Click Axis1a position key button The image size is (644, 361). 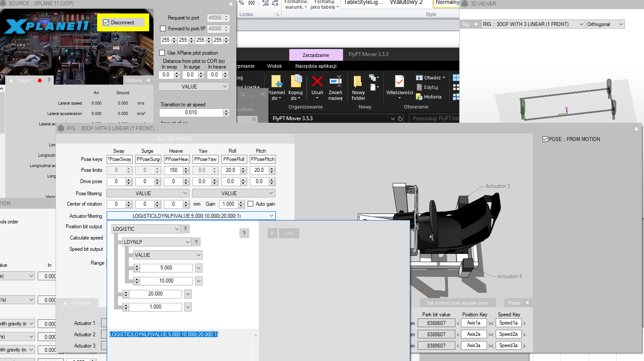(474, 323)
